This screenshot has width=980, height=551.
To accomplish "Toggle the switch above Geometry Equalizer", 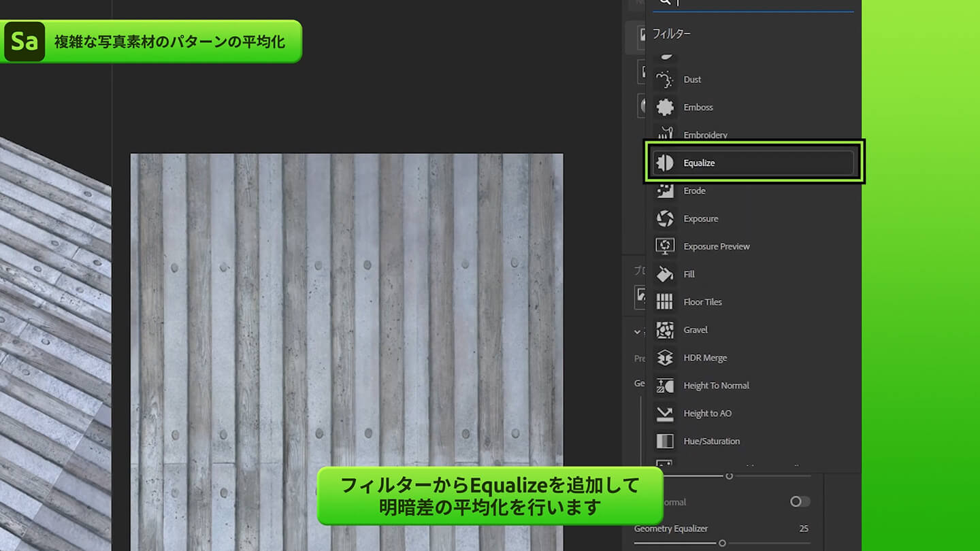I will [800, 501].
